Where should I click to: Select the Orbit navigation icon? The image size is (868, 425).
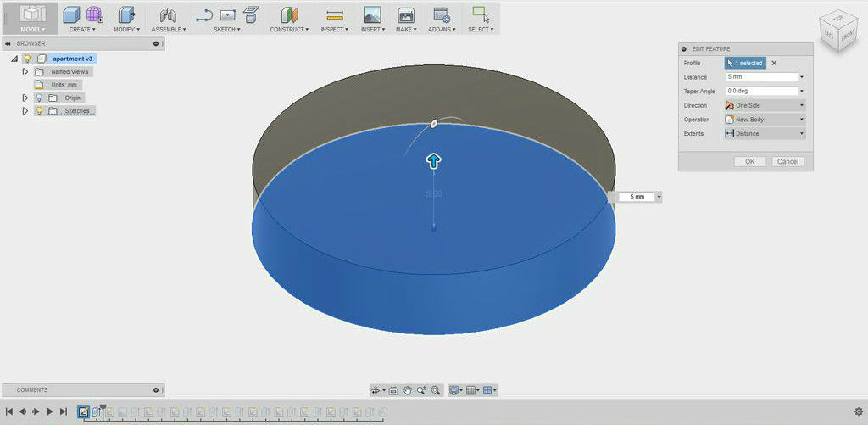coord(376,391)
